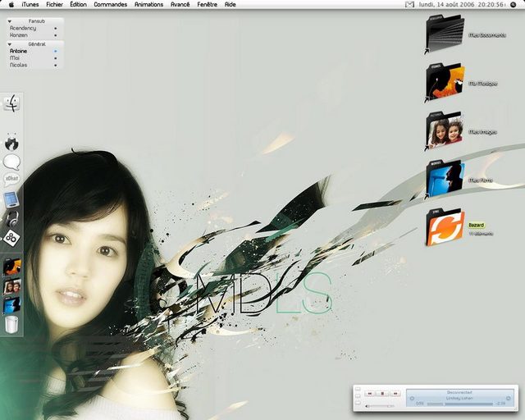The image size is (525, 420).
Task: Select contact Moi in the list
Action: [34, 58]
